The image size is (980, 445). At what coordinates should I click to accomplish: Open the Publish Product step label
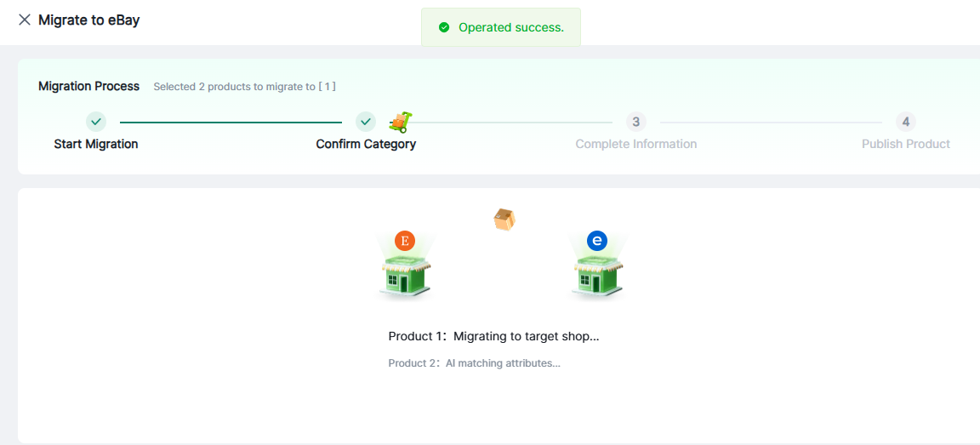905,144
